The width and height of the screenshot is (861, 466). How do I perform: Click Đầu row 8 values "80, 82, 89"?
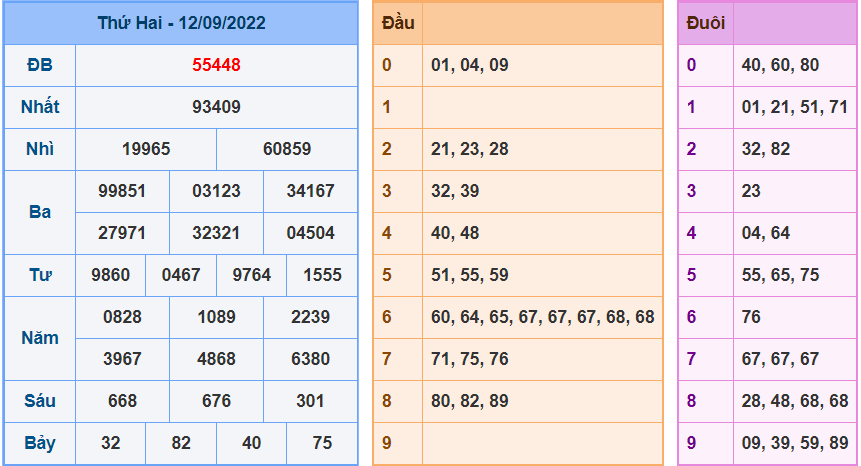469,401
